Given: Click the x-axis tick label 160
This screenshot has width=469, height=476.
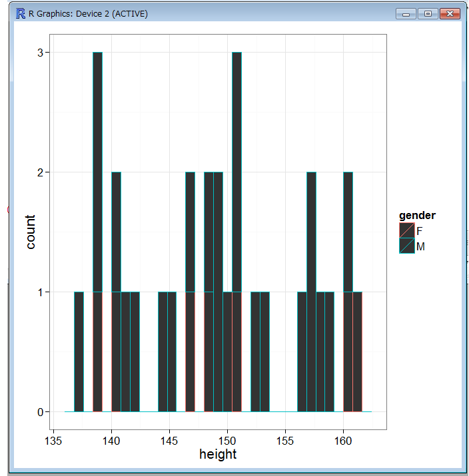Looking at the screenshot, I should pyautogui.click(x=343, y=441).
